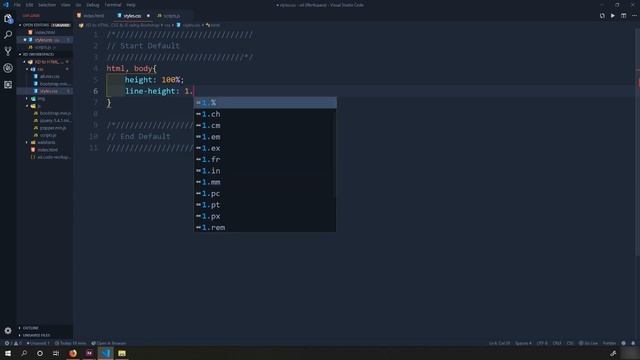640x360 pixels.
Task: Choose the 1.% autocomplete suggestion
Action: click(x=265, y=102)
